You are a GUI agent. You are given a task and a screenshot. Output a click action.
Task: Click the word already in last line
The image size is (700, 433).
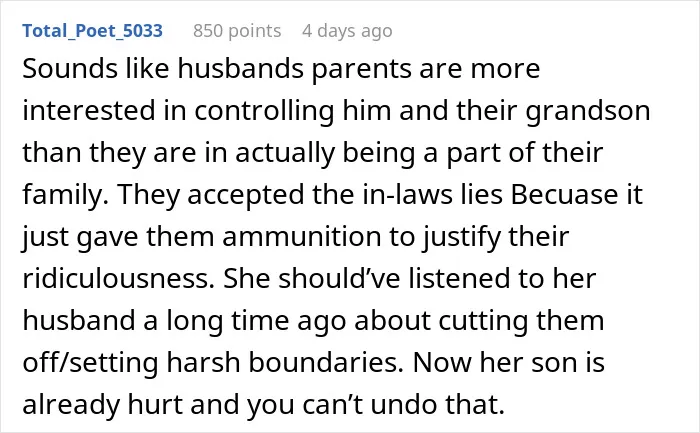pos(71,406)
